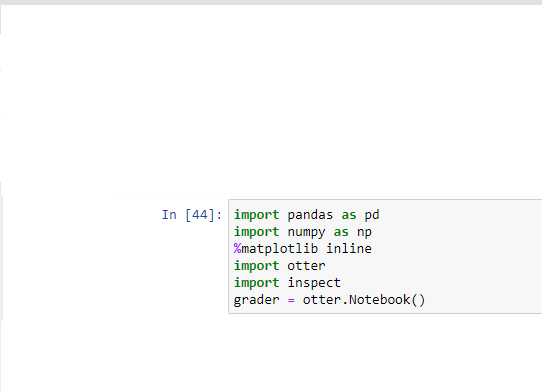
Task: Click the 'as' keyword before np
Action: point(341,232)
